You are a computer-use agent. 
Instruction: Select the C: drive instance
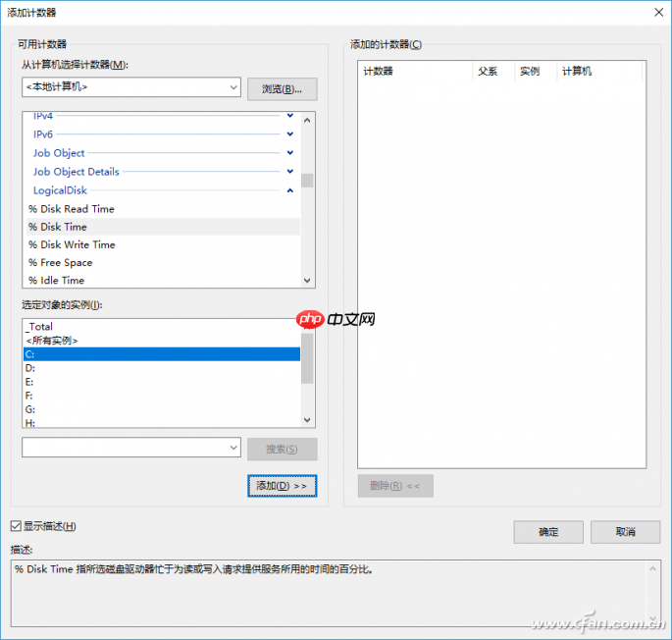click(x=162, y=354)
